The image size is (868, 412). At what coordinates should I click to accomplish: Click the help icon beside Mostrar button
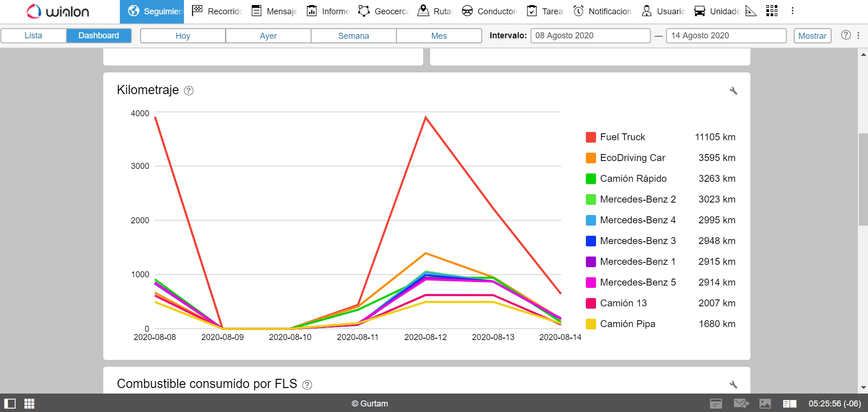(x=846, y=36)
